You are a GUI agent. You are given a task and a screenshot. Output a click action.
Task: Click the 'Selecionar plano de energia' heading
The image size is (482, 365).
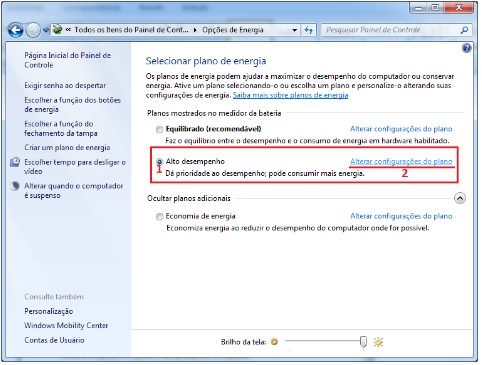click(206, 61)
